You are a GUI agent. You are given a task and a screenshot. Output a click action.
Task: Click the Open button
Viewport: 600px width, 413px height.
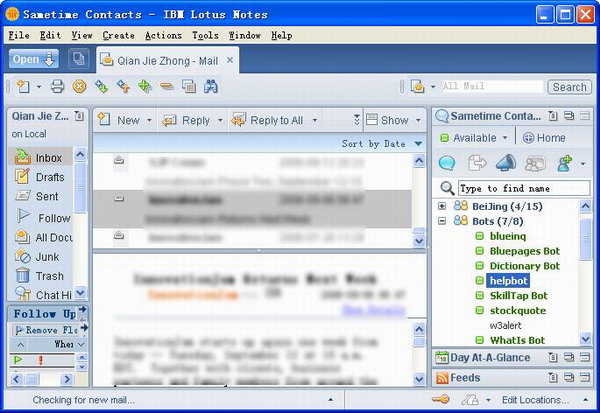coord(34,60)
